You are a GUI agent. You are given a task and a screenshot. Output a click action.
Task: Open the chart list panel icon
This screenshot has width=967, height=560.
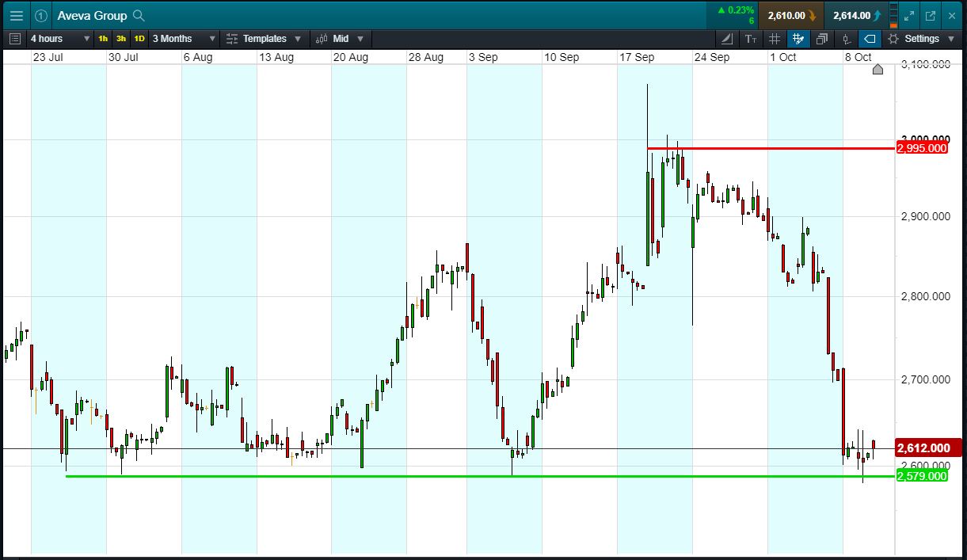(14, 38)
